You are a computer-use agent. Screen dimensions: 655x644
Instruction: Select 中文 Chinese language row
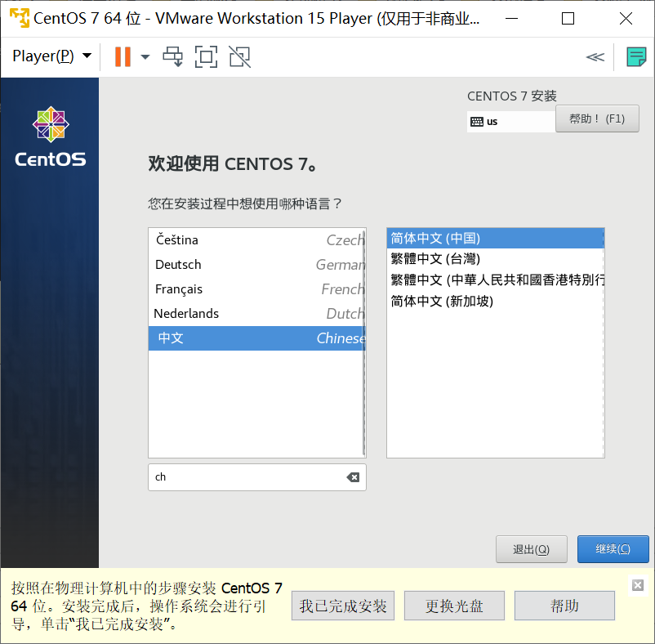tap(256, 338)
